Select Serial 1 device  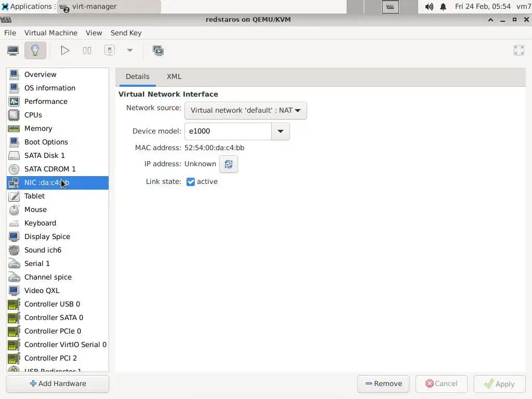pos(58,263)
